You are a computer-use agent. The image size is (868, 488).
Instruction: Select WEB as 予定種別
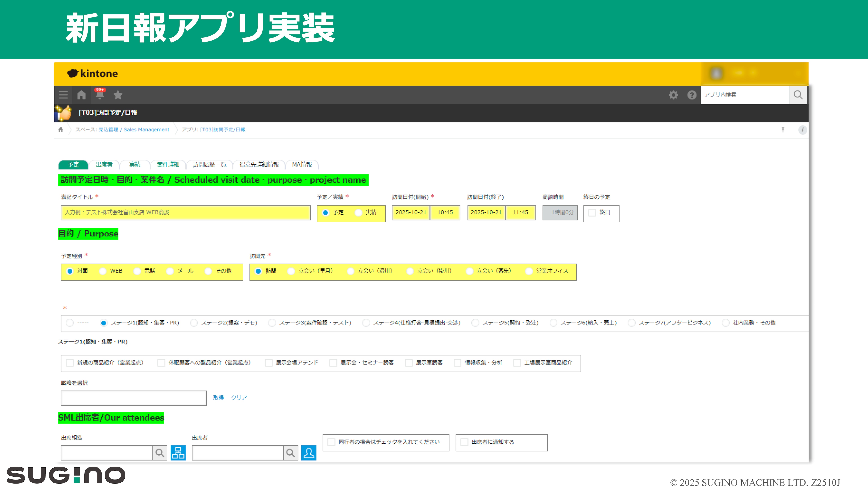tap(103, 271)
